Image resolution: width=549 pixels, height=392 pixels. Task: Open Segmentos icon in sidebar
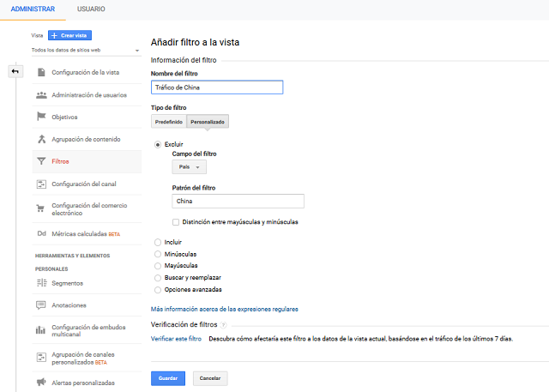pos(41,283)
